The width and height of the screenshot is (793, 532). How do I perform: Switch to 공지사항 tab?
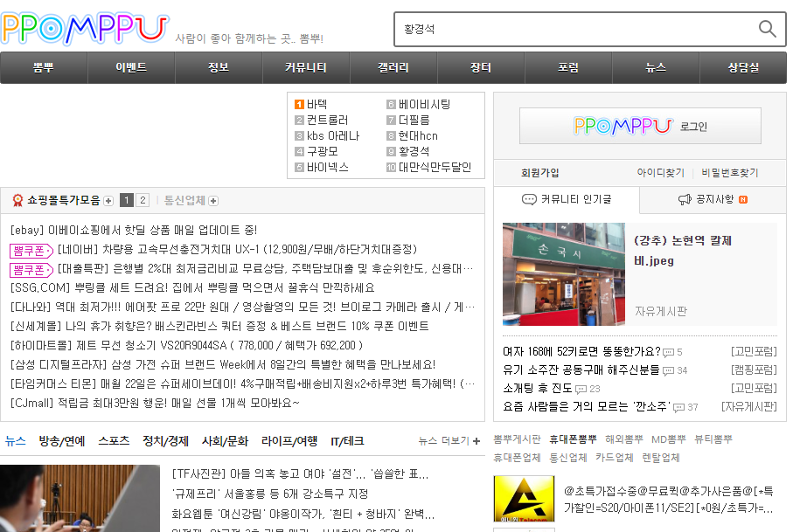713,199
